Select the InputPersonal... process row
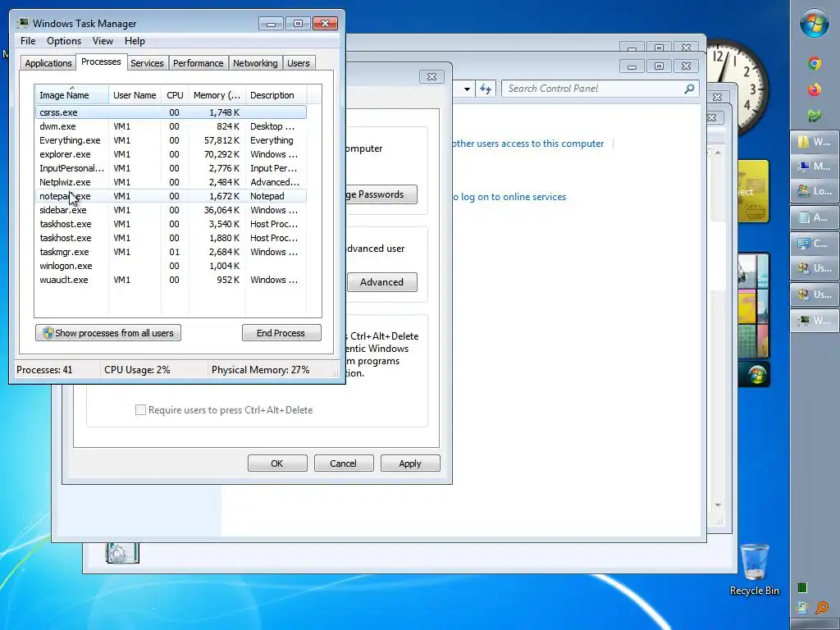The height and width of the screenshot is (630, 840). pos(171,168)
